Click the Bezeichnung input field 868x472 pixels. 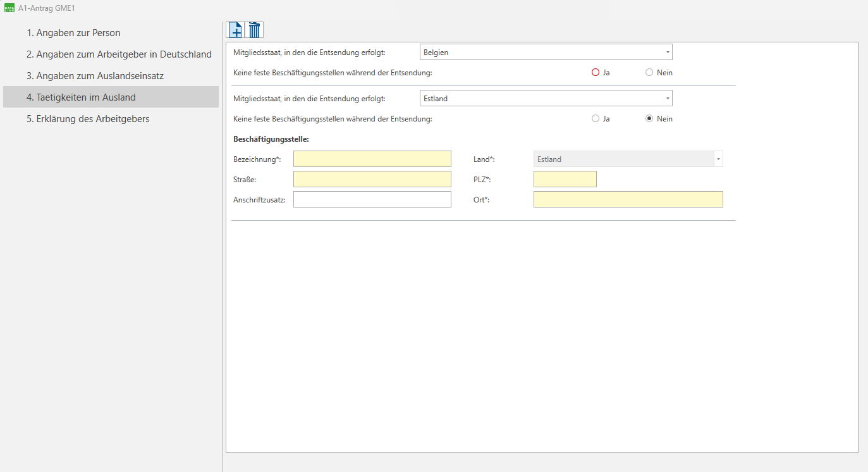click(372, 159)
